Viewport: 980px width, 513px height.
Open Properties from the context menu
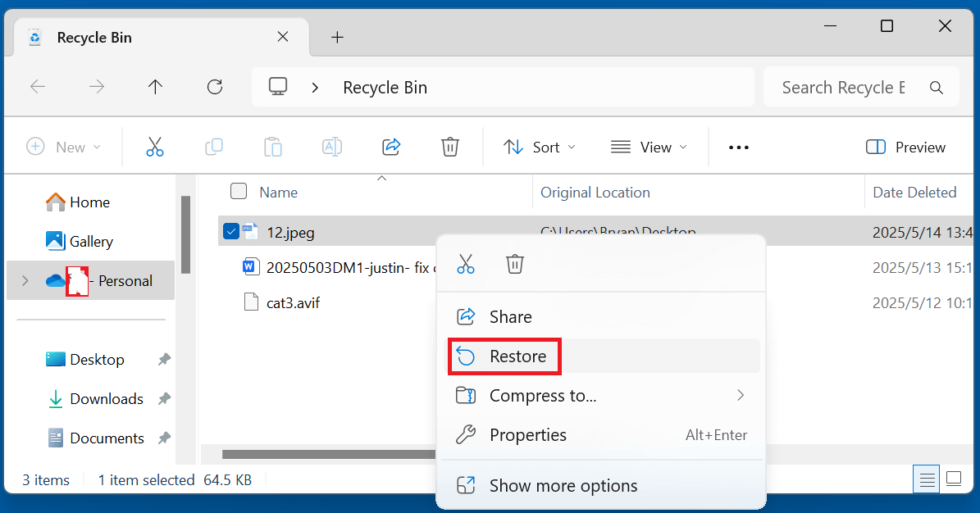[x=528, y=435]
